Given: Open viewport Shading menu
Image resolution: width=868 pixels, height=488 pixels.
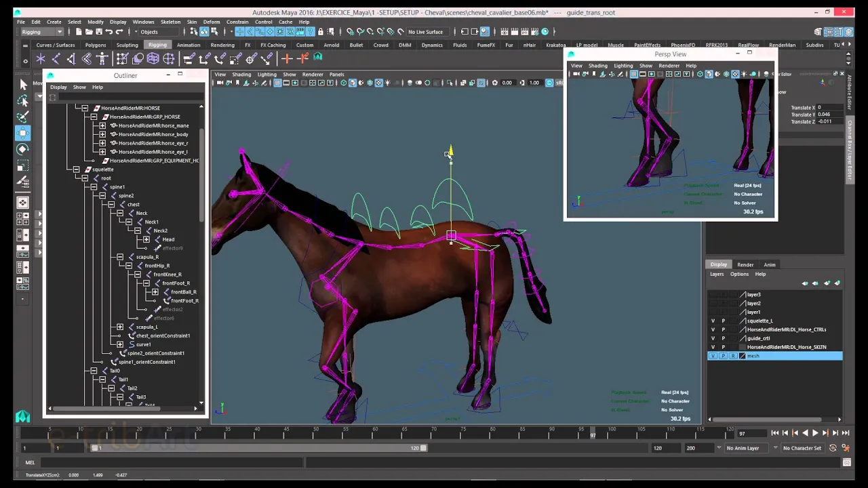Looking at the screenshot, I should [x=241, y=75].
